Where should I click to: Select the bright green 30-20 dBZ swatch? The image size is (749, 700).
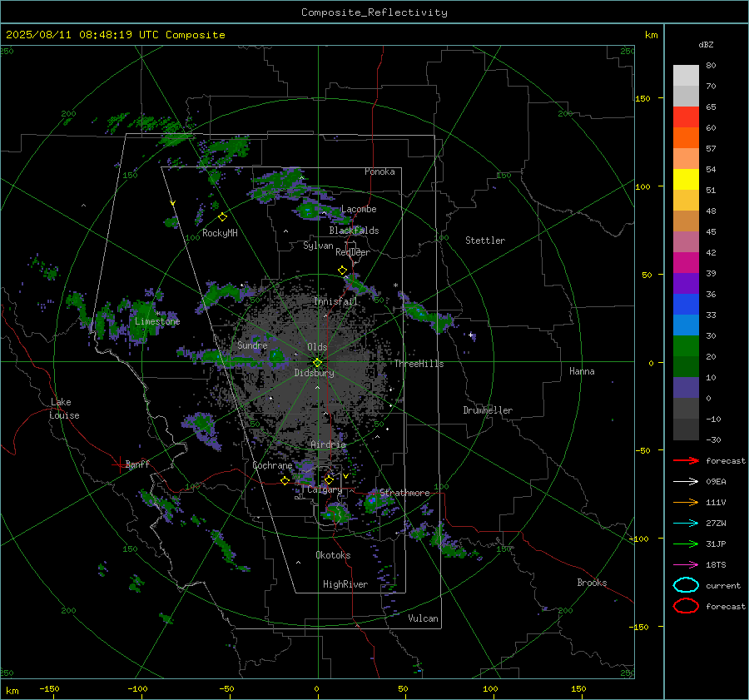(686, 346)
